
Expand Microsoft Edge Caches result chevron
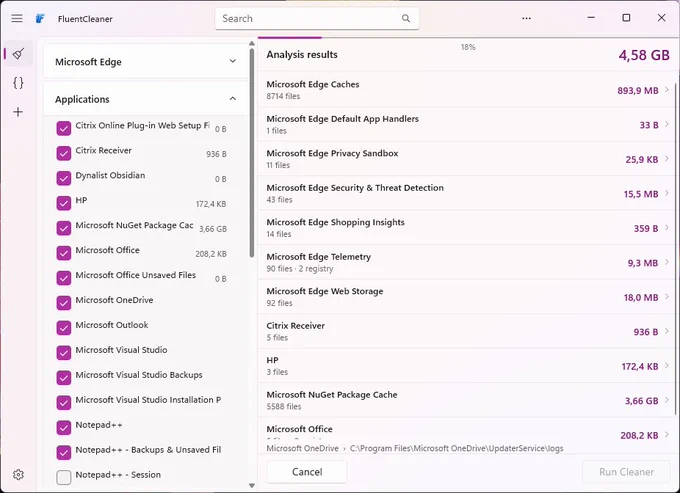(x=667, y=90)
